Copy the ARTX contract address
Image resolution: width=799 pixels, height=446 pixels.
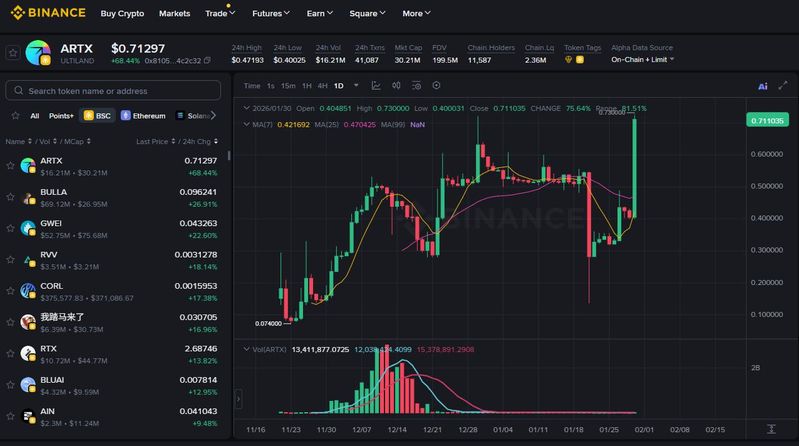click(x=207, y=60)
